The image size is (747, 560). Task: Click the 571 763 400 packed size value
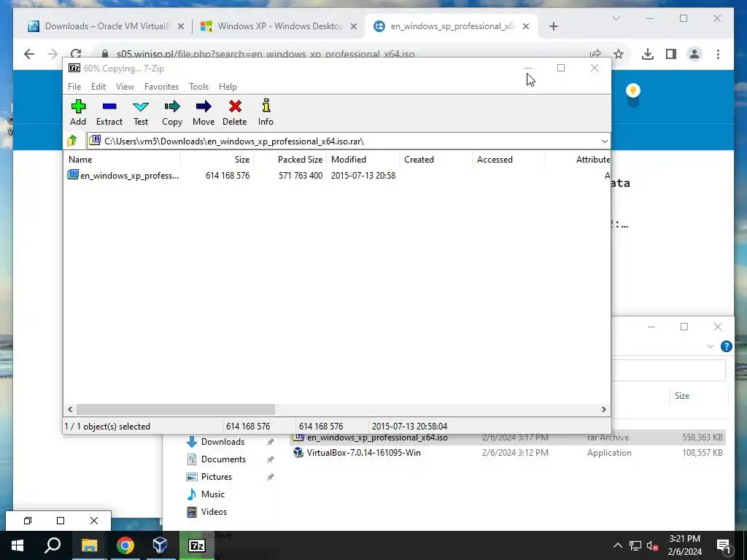pos(301,175)
